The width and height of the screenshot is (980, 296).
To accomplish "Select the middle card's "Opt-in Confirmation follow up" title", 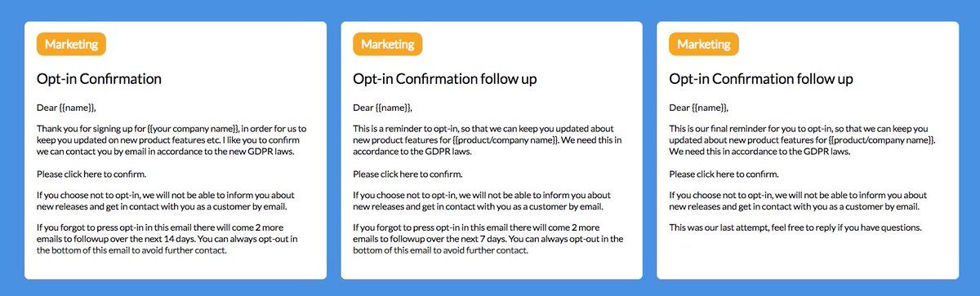I will coord(444,79).
